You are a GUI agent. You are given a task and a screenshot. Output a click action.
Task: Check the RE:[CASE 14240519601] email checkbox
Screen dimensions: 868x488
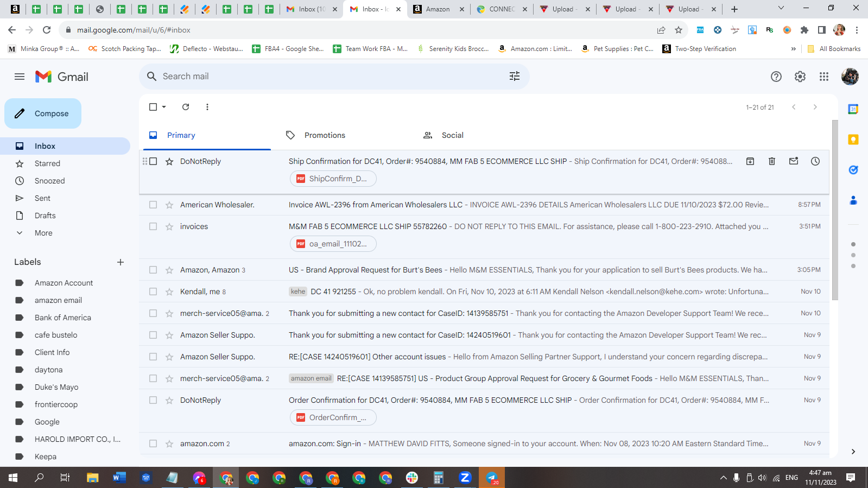153,357
